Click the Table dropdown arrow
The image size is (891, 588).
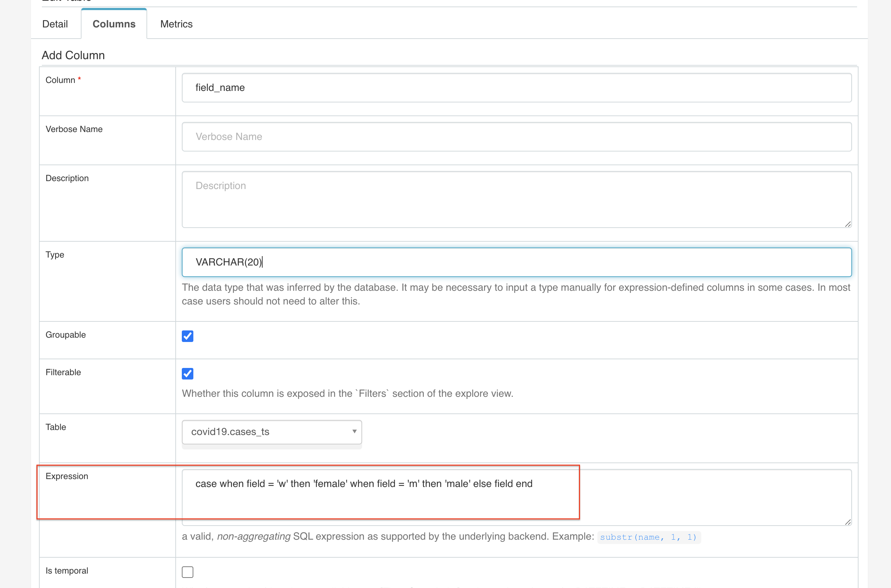click(x=354, y=432)
